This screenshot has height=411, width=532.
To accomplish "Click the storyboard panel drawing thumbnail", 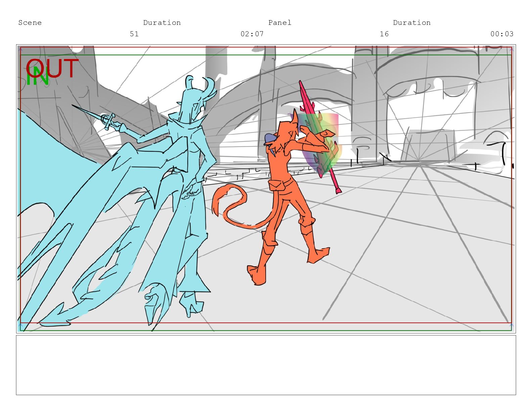I will pos(266,189).
